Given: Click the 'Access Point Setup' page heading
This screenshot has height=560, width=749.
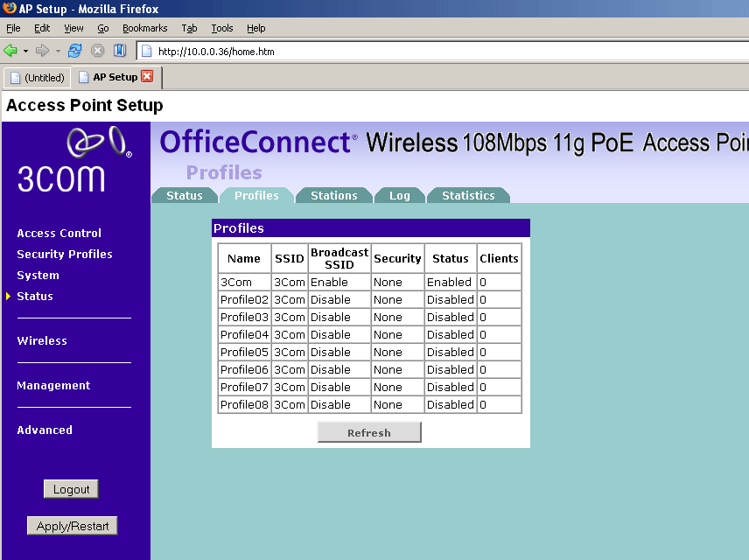Looking at the screenshot, I should pos(85,105).
